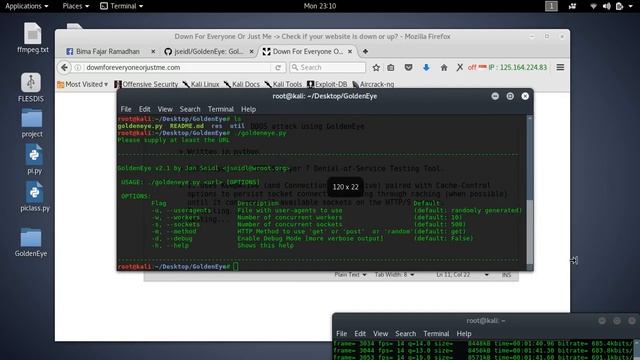
Task: Open Edit menu in GoldenEye terminal
Action: click(x=144, y=109)
